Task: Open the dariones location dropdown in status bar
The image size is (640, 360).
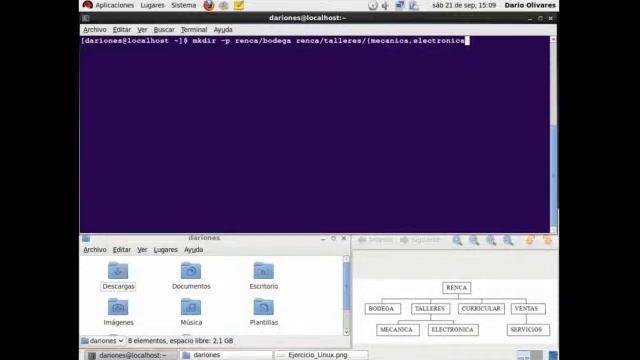Action: pos(103,341)
